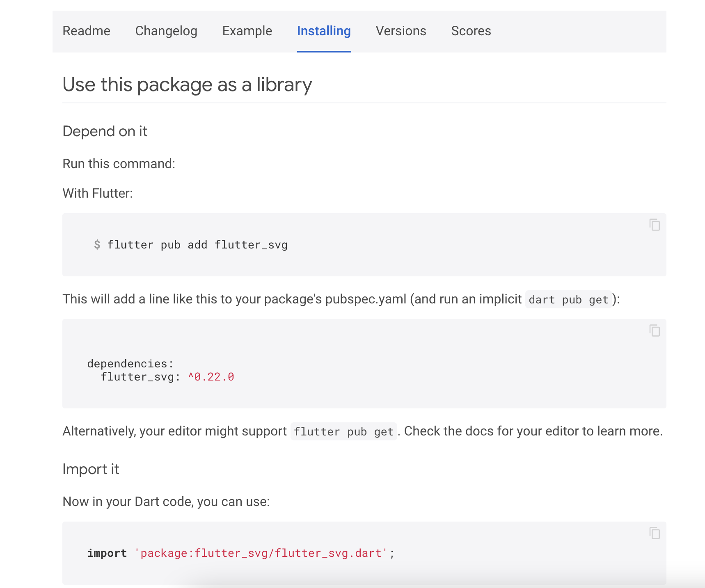Viewport: 705px width, 588px height.
Task: Click the 'With Flutter:' text
Action: [98, 193]
